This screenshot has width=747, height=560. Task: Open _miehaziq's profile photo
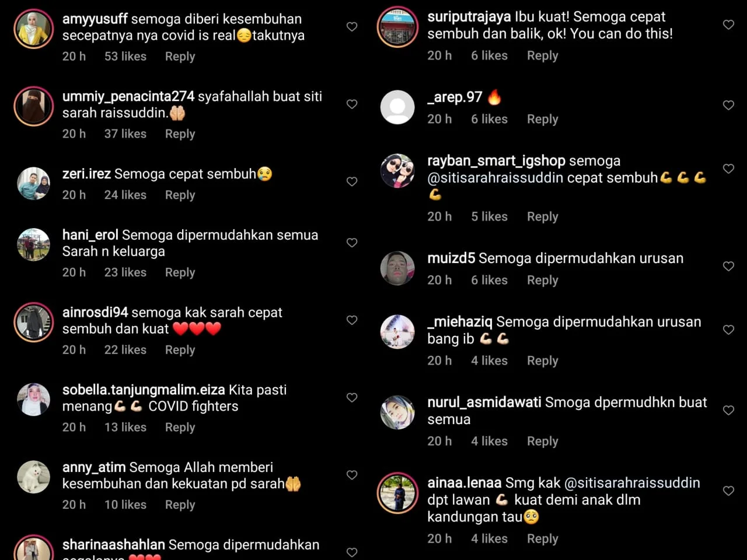pyautogui.click(x=397, y=331)
